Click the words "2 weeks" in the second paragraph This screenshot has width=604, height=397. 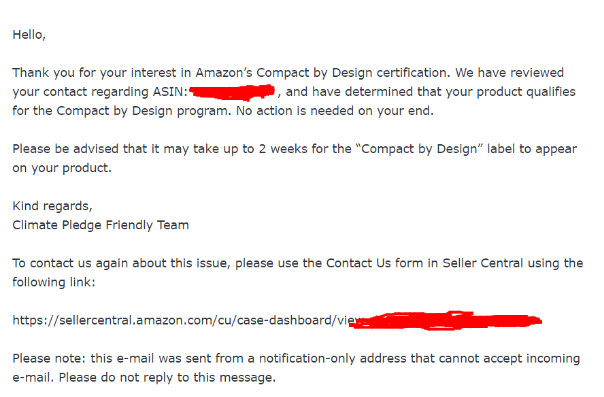tap(282, 149)
